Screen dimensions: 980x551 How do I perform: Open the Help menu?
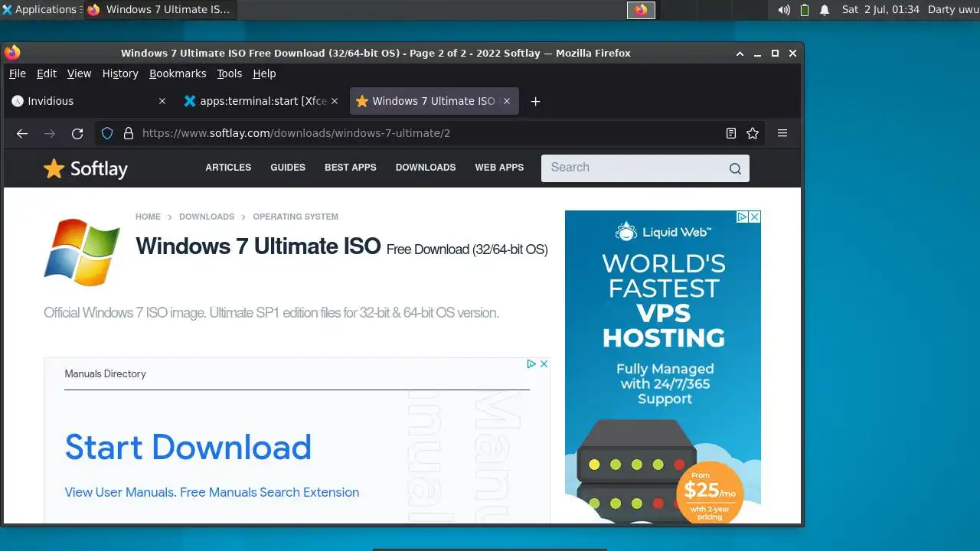click(264, 73)
